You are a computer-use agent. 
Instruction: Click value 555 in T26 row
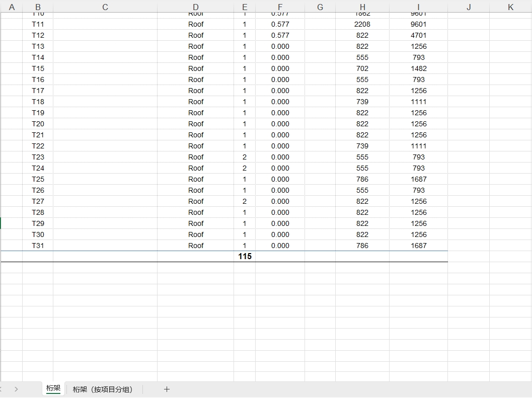tap(362, 190)
